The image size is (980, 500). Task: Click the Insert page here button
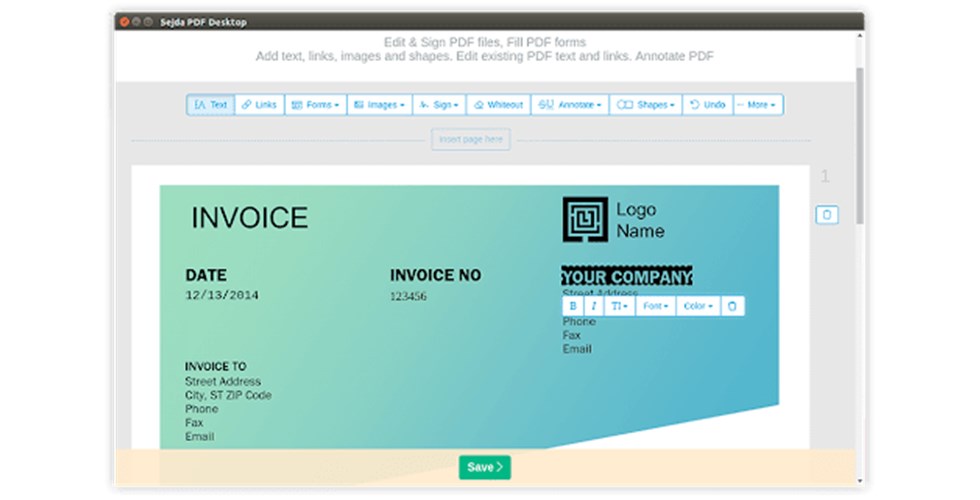pos(471,139)
